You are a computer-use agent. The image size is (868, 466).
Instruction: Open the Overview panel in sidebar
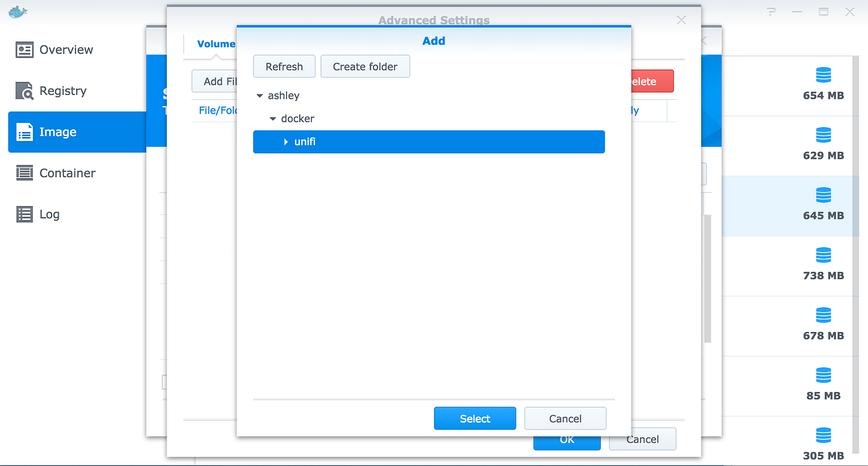coord(65,50)
